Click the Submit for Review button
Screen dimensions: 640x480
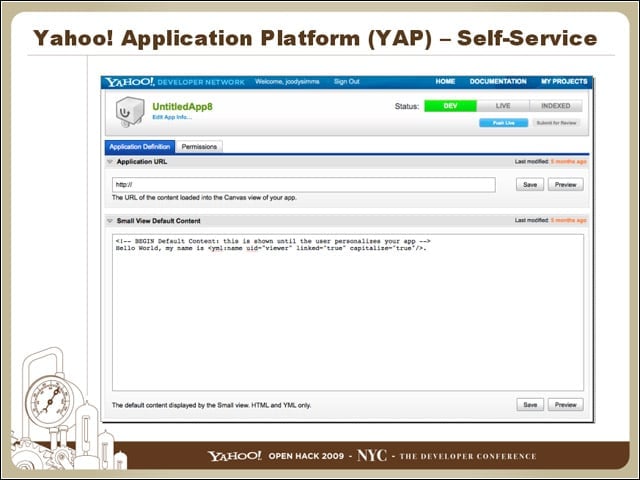pyautogui.click(x=556, y=123)
